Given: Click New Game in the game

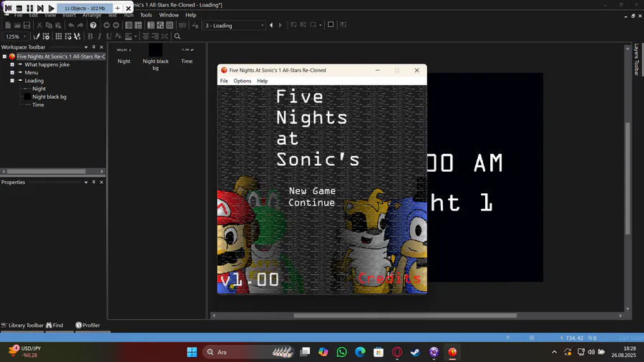Looking at the screenshot, I should 312,191.
